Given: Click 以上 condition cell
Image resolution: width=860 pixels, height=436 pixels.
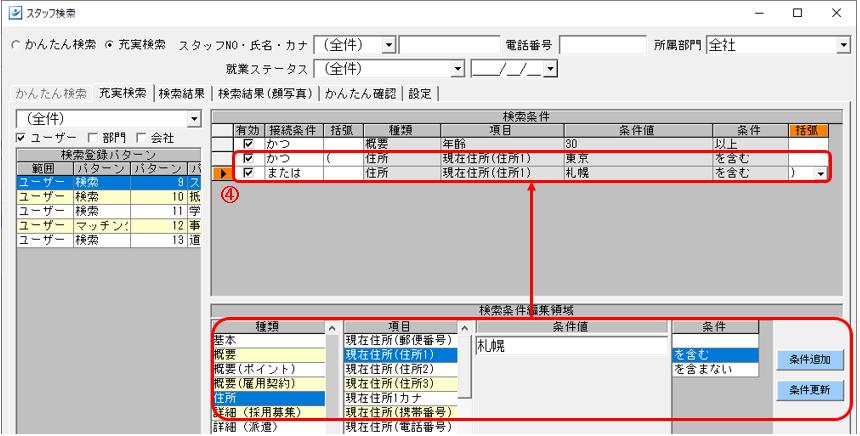Looking at the screenshot, I should click(x=750, y=144).
